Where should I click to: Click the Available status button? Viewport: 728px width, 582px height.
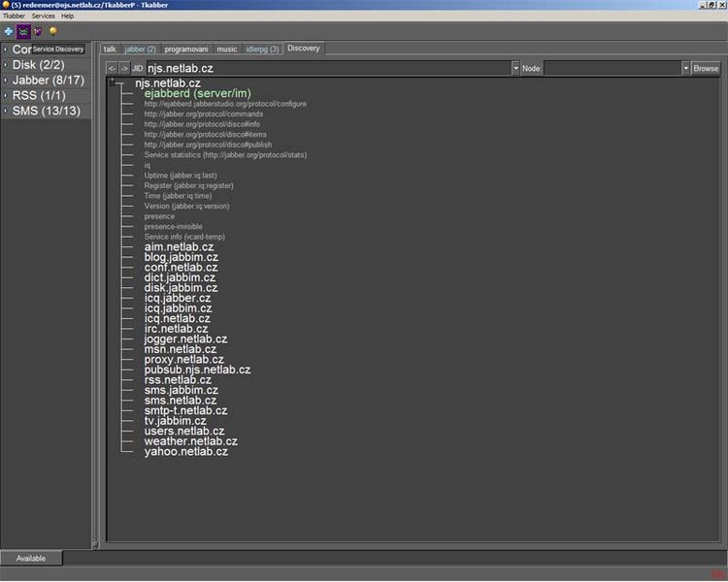[31, 558]
